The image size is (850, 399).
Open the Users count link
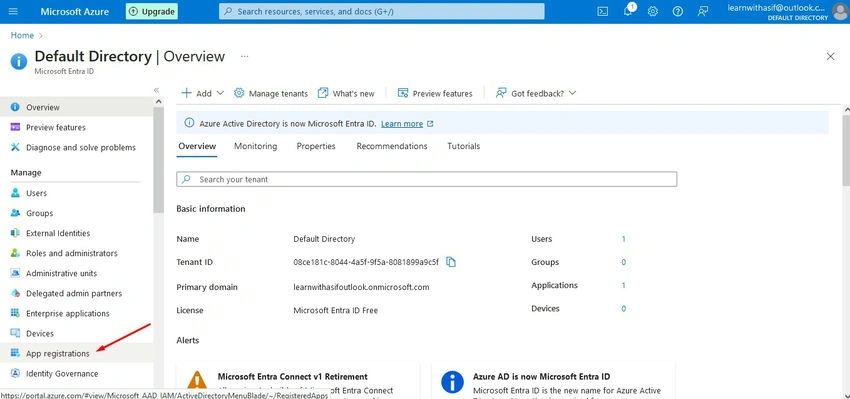pos(623,239)
